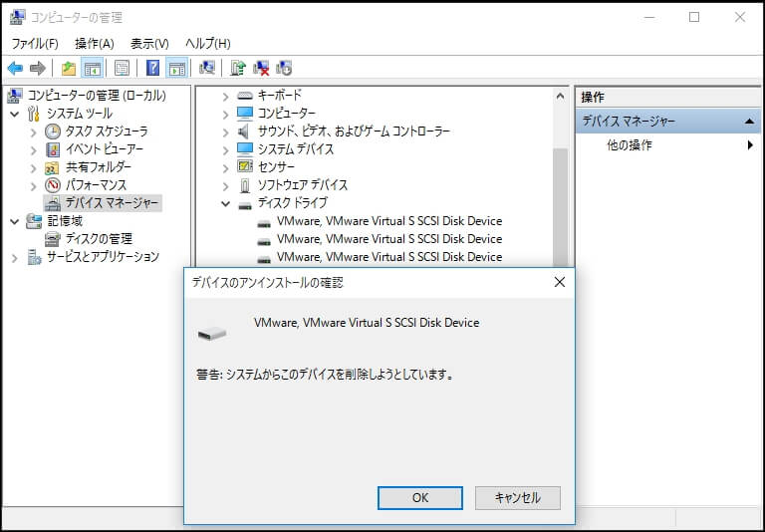Viewport: 765px width, 532px height.
Task: Expand the システム デバイス category
Action: [x=225, y=150]
